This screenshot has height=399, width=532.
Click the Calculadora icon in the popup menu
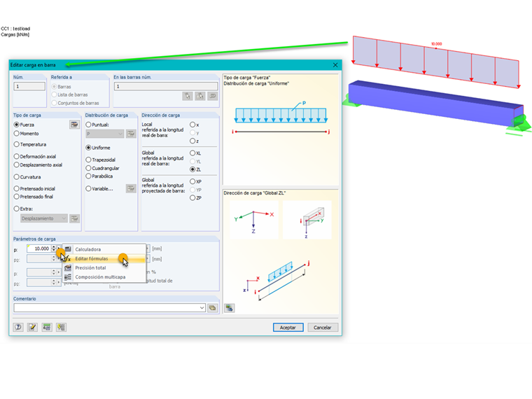pyautogui.click(x=68, y=249)
